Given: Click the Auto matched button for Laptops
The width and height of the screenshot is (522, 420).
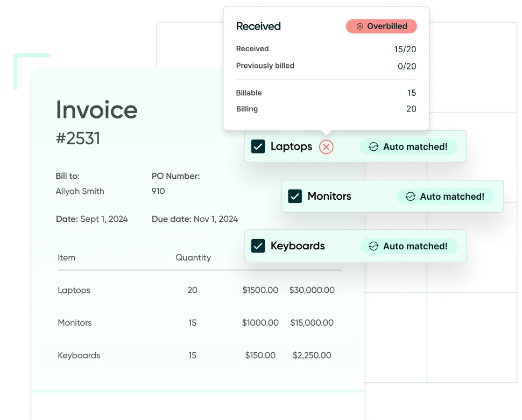Looking at the screenshot, I should (x=408, y=146).
